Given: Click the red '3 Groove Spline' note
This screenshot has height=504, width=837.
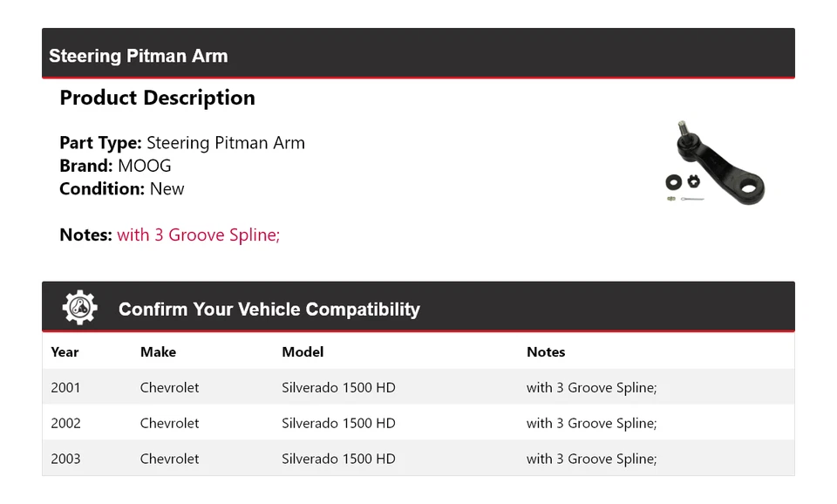Looking at the screenshot, I should click(198, 235).
